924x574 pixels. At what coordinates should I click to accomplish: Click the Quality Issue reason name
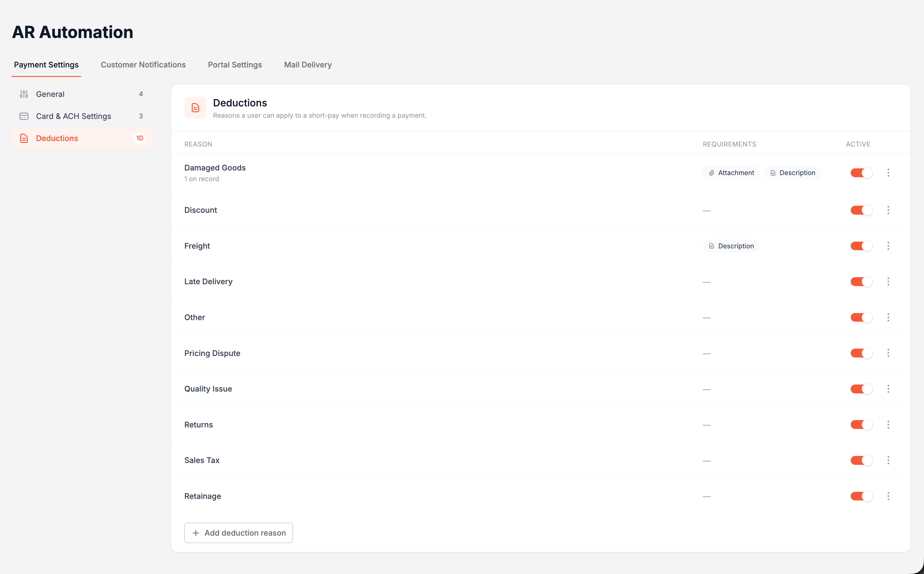coord(208,389)
